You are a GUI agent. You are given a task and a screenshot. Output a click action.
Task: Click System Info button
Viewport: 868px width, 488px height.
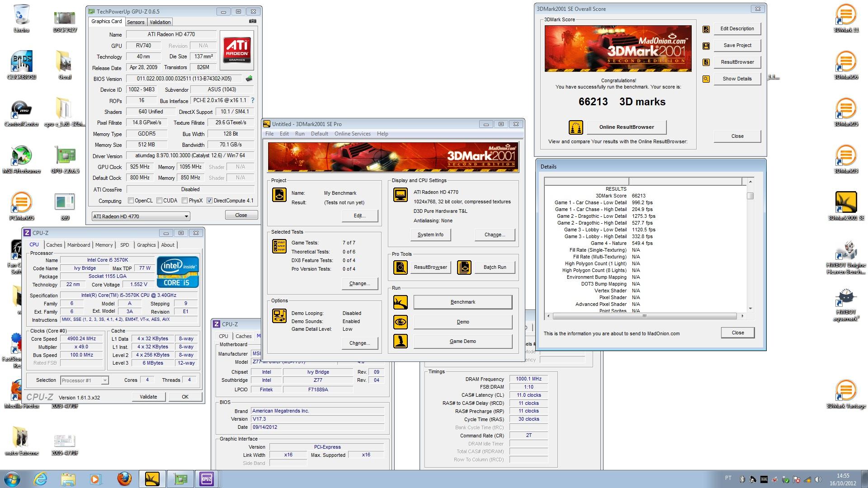(430, 235)
